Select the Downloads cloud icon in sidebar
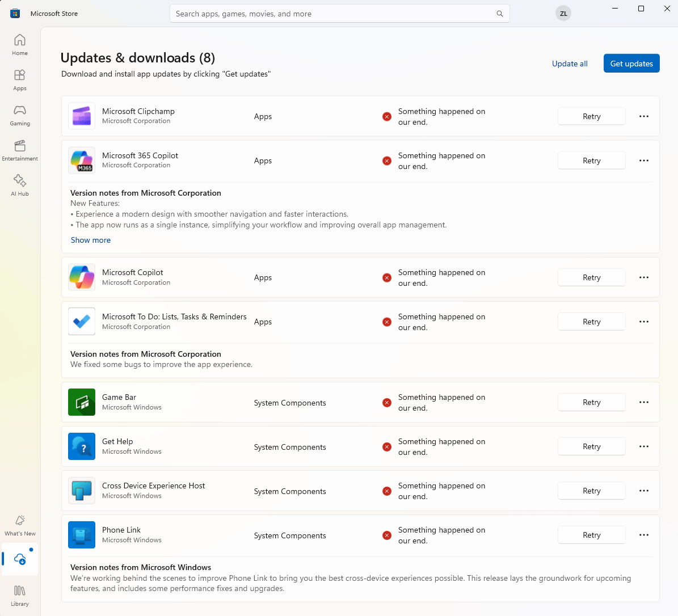678x616 pixels. click(20, 559)
